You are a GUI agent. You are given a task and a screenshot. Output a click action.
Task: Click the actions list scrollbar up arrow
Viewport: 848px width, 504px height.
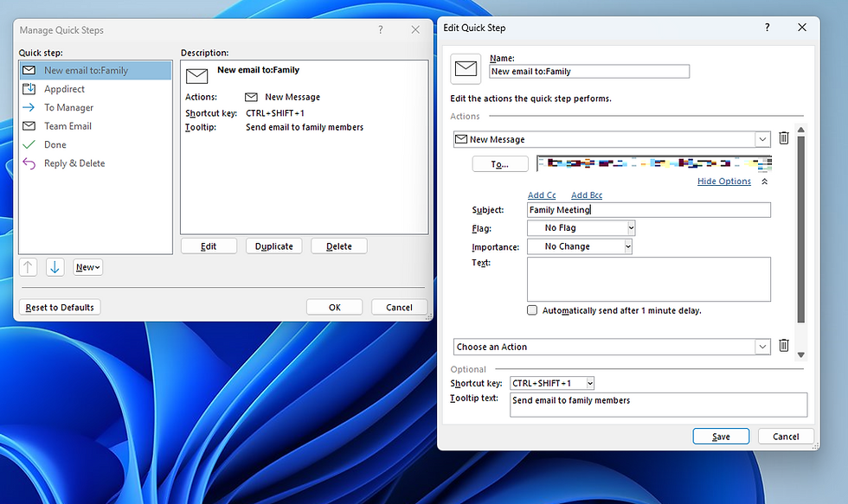click(801, 130)
